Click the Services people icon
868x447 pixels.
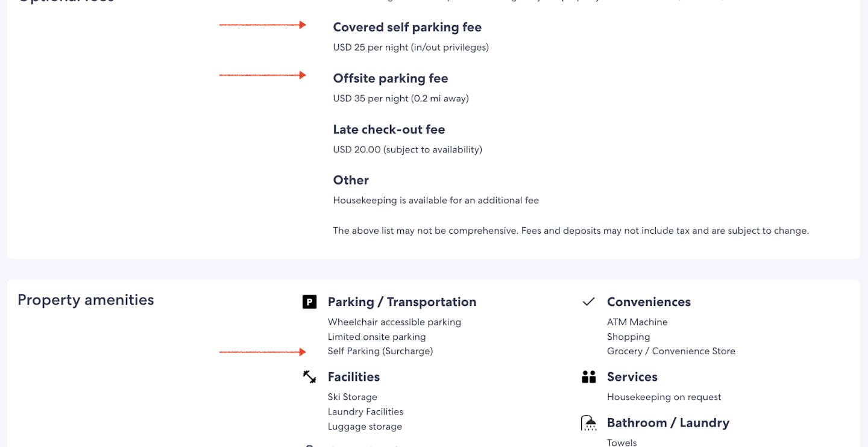click(589, 377)
